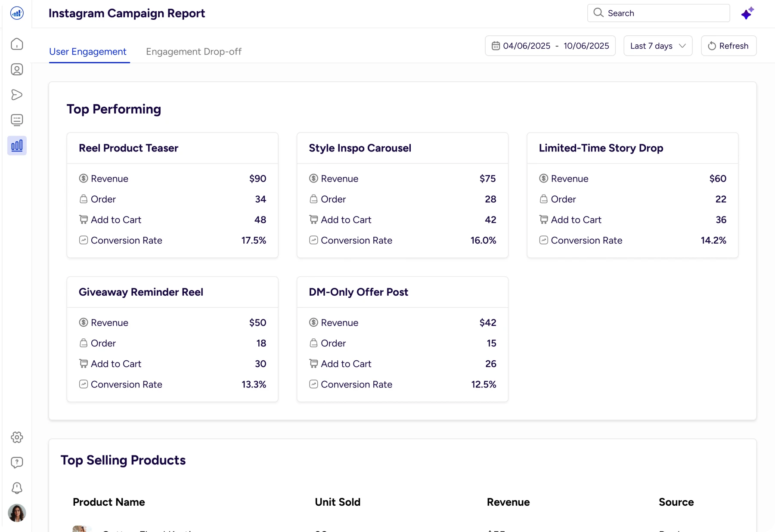Click the Unit Sold column header
Viewport: 775px width, 532px height.
point(338,502)
